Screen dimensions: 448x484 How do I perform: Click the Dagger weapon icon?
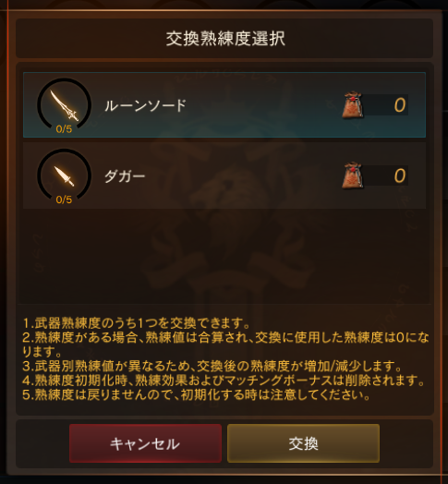point(65,175)
